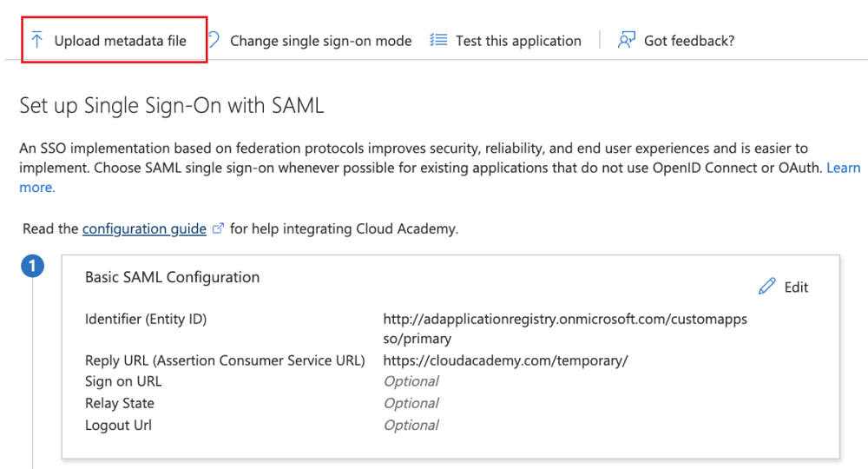This screenshot has width=868, height=469.
Task: Click the Optional value for Logout Url
Action: pyautogui.click(x=411, y=425)
